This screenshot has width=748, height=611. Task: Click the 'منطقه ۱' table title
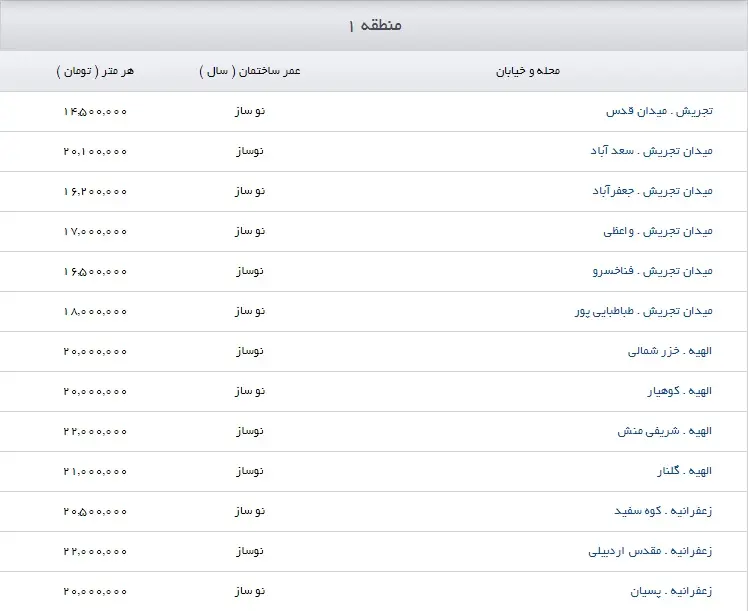click(375, 25)
